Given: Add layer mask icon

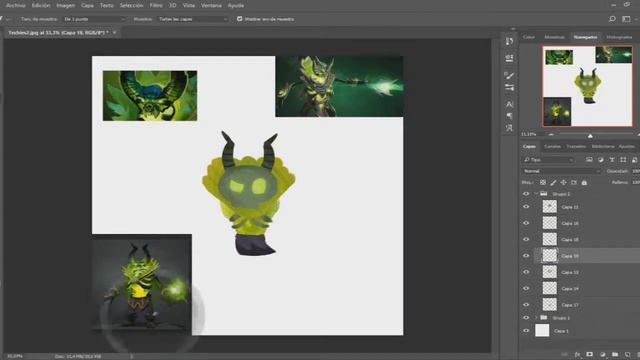Looking at the screenshot, I should coord(589,354).
